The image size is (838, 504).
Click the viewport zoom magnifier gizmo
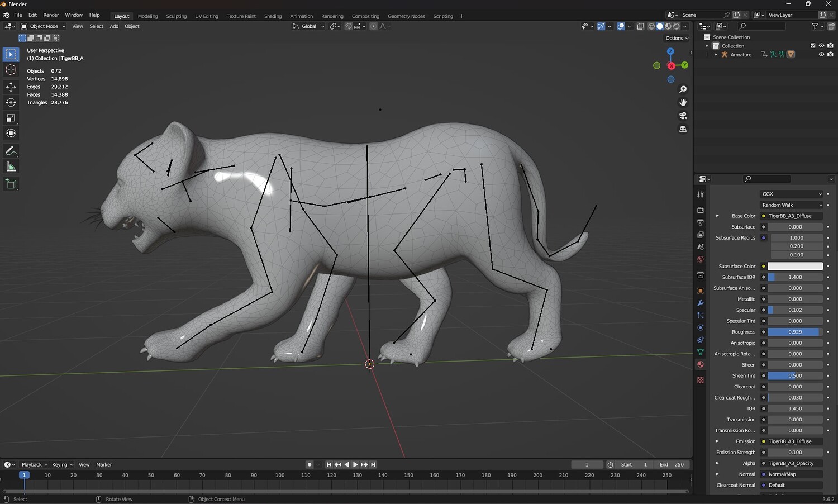click(x=683, y=89)
